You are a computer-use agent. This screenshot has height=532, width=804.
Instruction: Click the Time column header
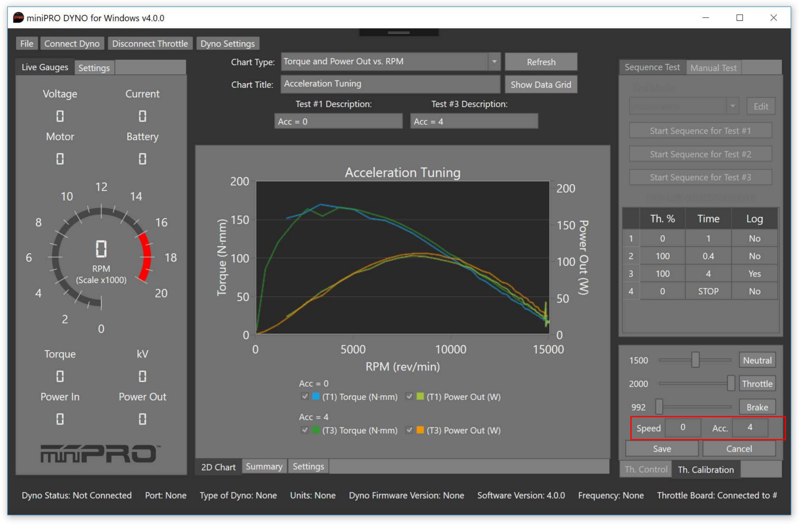pyautogui.click(x=708, y=219)
